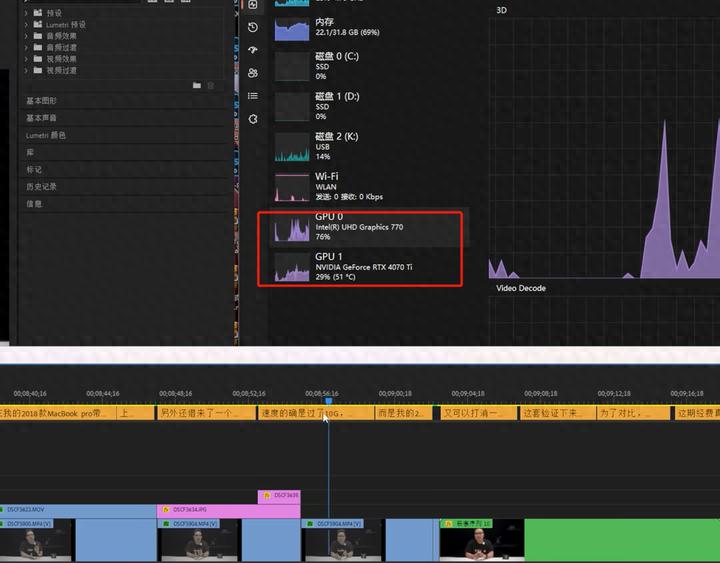Open the 基本图形 panel
720x563 pixels.
[42, 101]
